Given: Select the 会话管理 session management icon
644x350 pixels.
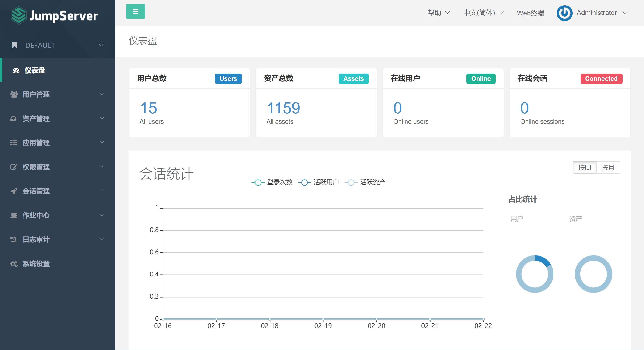Looking at the screenshot, I should pyautogui.click(x=14, y=191).
